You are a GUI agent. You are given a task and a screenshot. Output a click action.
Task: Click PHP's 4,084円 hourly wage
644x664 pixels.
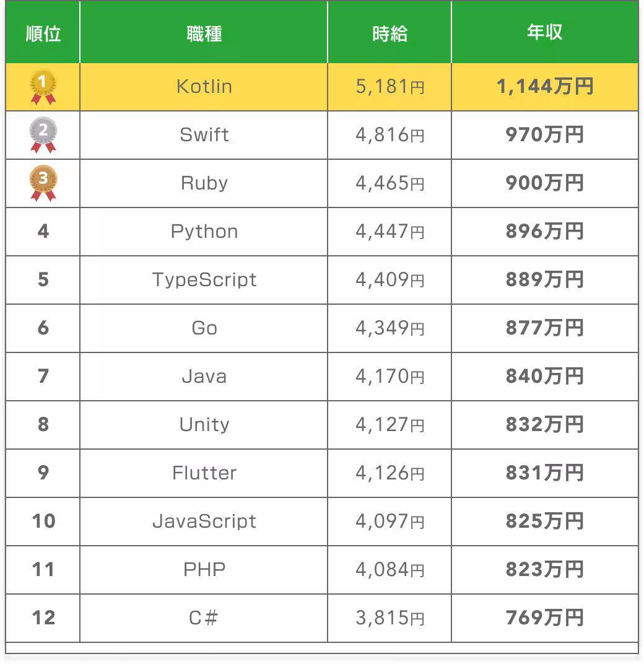coord(389,569)
